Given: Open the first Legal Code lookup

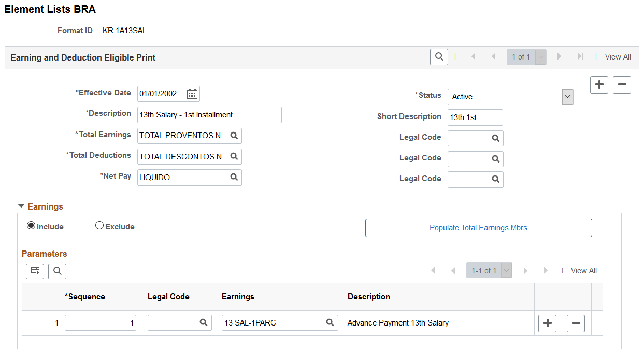Looking at the screenshot, I should (x=496, y=138).
